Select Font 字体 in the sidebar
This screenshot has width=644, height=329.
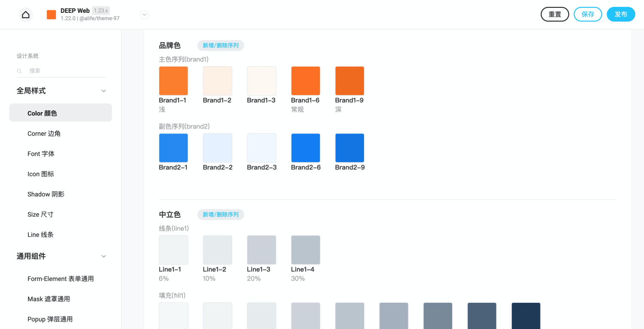(x=41, y=154)
